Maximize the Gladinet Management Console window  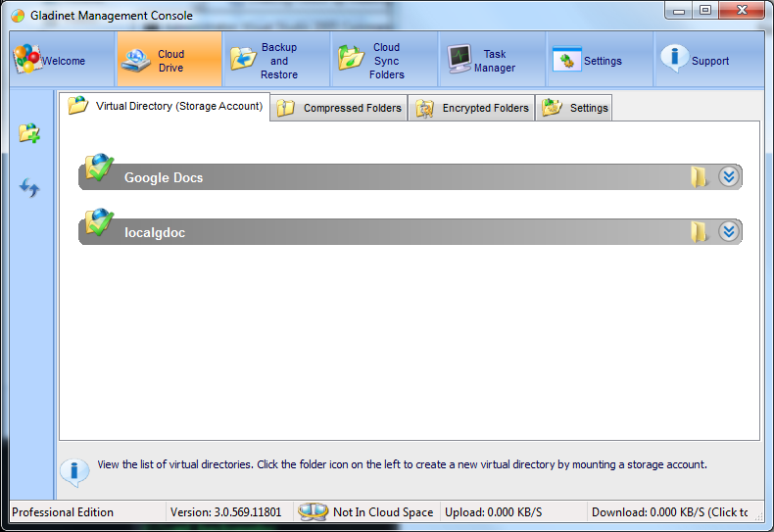pyautogui.click(x=705, y=11)
